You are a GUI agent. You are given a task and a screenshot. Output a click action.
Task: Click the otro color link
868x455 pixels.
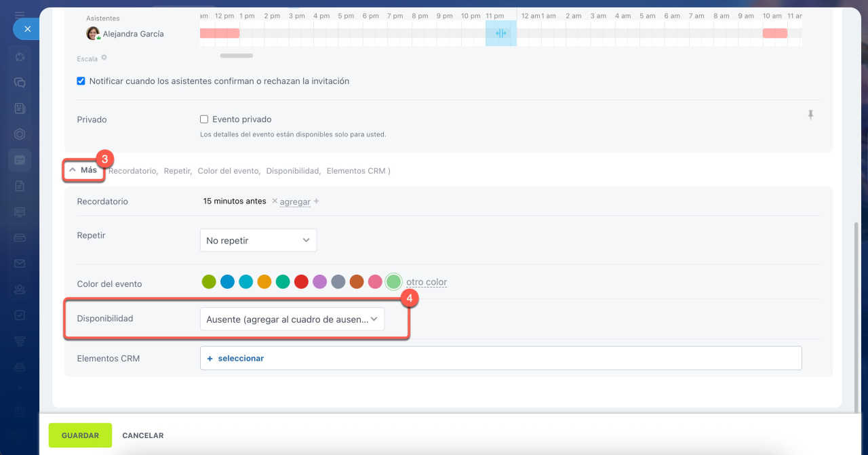(x=426, y=282)
